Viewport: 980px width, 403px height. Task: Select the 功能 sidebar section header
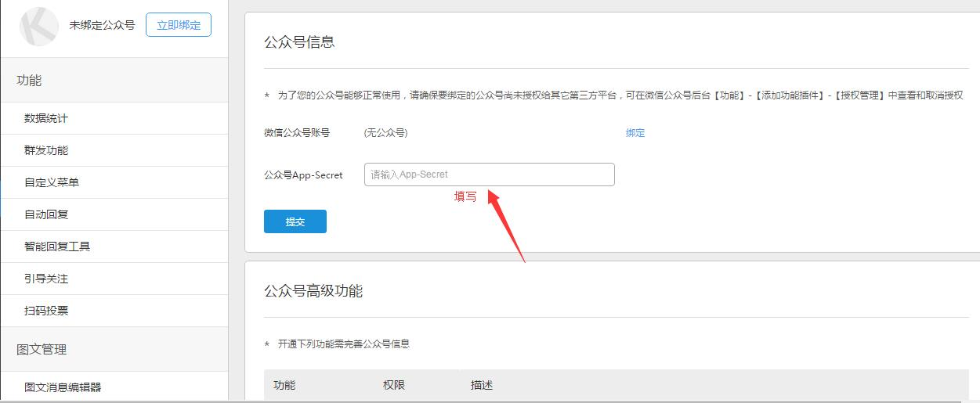pyautogui.click(x=29, y=81)
